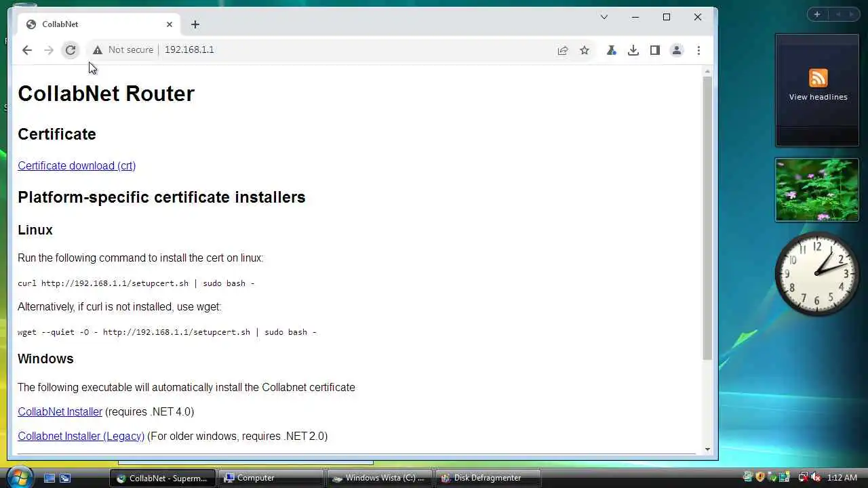868x488 pixels.
Task: Close the CollabNet tab
Action: click(x=170, y=24)
